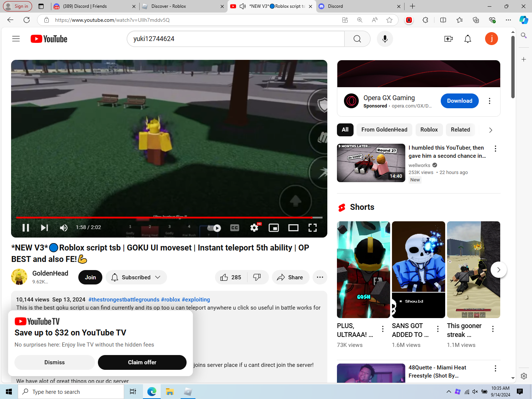Screen dimensions: 532x399
Task: Download Opera GX Gaming from the ad
Action: pos(460,101)
